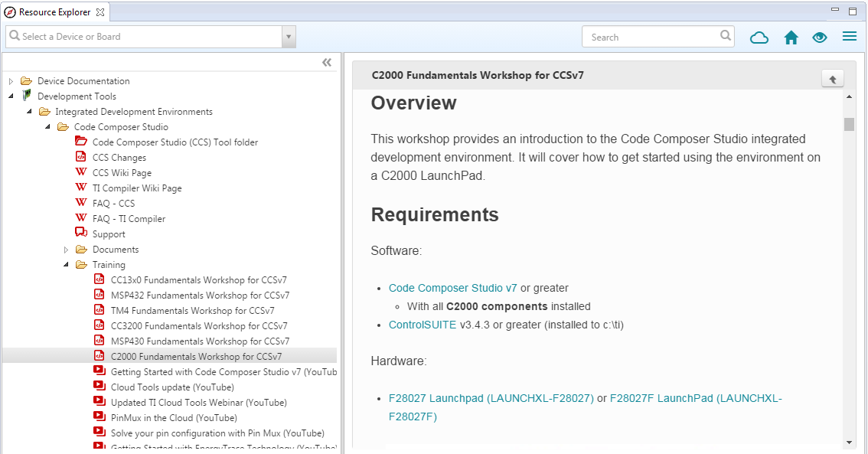Image resolution: width=868 pixels, height=454 pixels.
Task: Open CCS Wiki Page entry
Action: (x=122, y=173)
